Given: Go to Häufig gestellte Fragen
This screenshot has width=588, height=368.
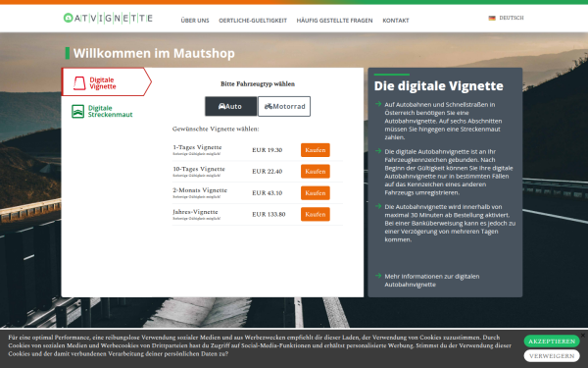Looking at the screenshot, I should 334,21.
